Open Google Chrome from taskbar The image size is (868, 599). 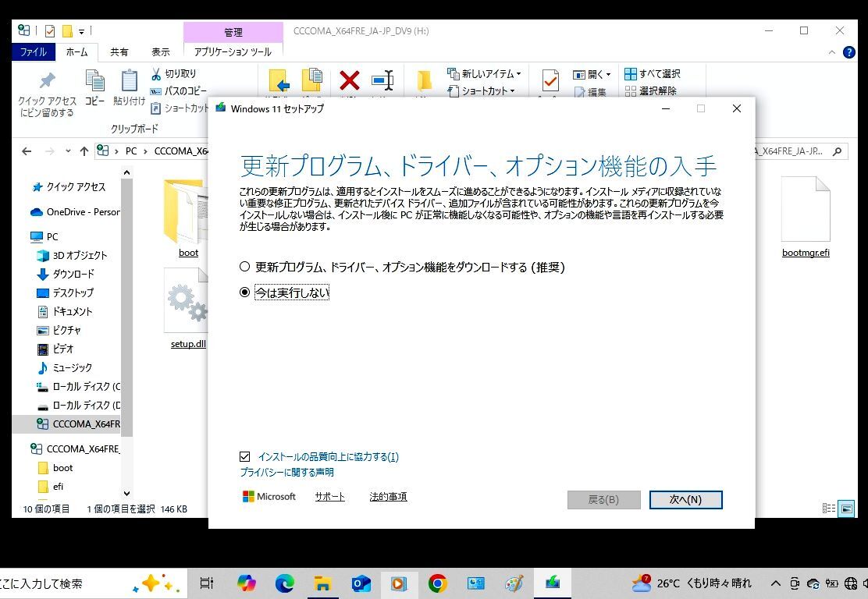click(437, 583)
